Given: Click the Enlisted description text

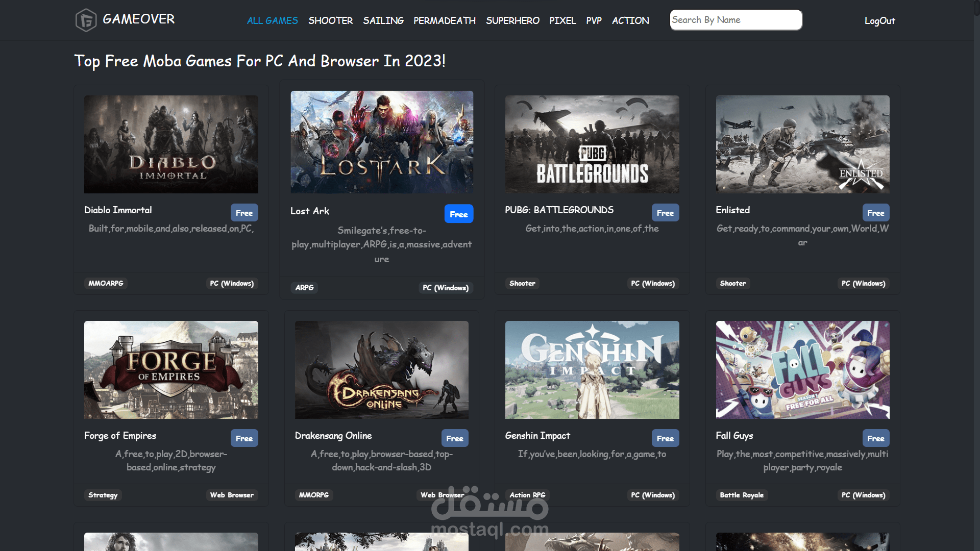Looking at the screenshot, I should click(x=802, y=235).
